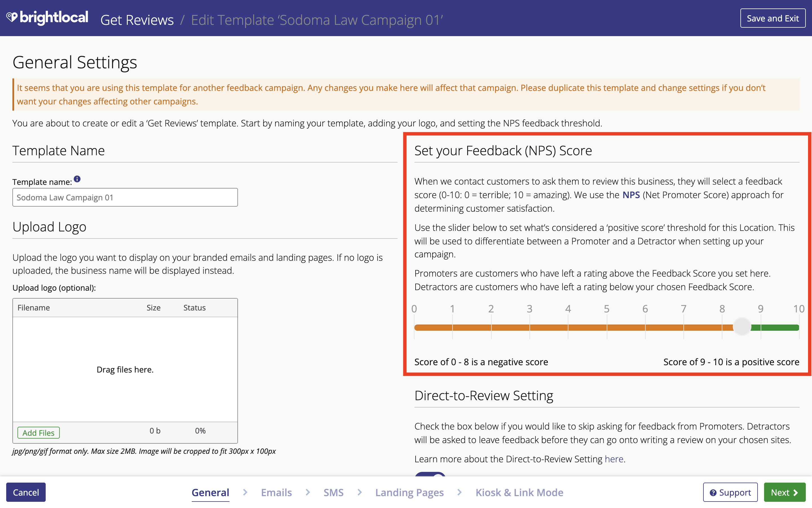
Task: Click the Drag files here area
Action: (125, 370)
